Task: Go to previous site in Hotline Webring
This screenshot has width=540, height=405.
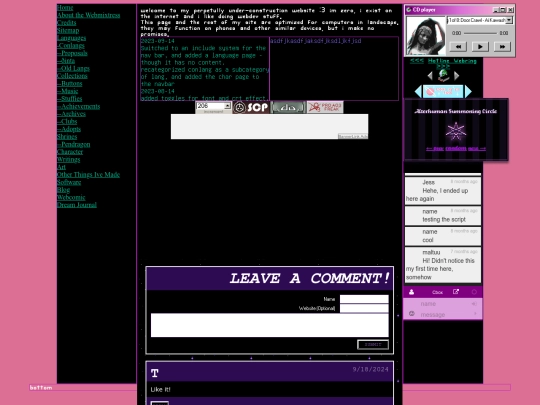Action: 430,75
